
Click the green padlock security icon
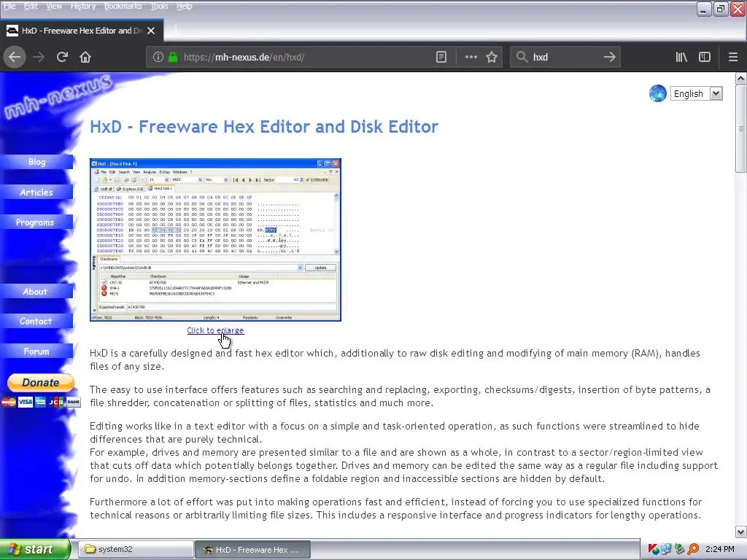pyautogui.click(x=173, y=57)
